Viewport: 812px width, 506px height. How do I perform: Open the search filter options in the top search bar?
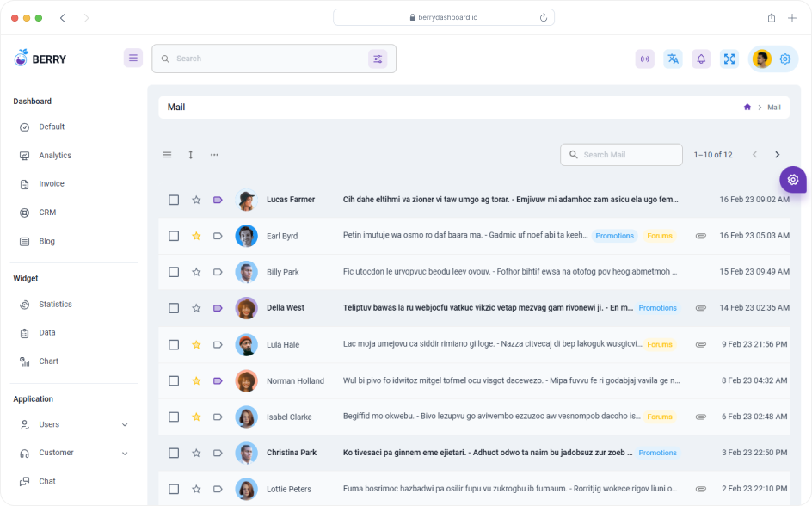(378, 59)
